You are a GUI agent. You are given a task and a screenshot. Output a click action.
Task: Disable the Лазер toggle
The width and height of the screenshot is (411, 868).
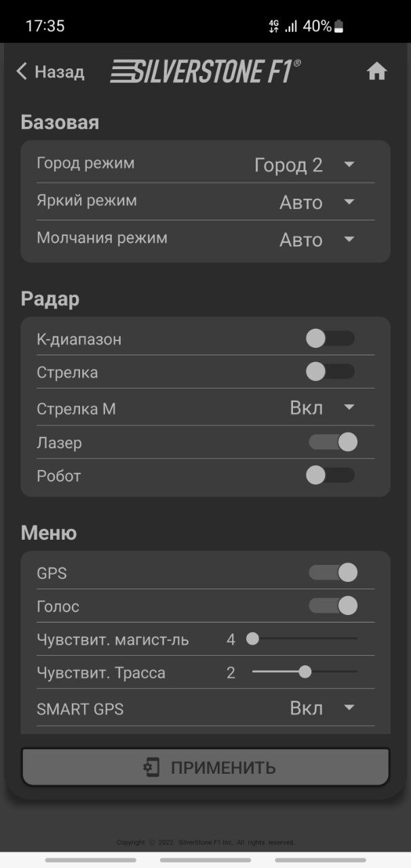coord(332,442)
